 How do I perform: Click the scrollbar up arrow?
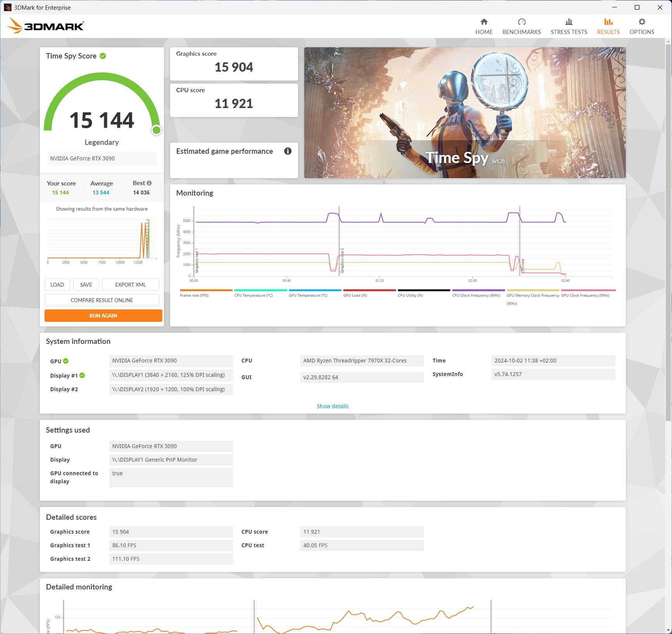click(668, 41)
